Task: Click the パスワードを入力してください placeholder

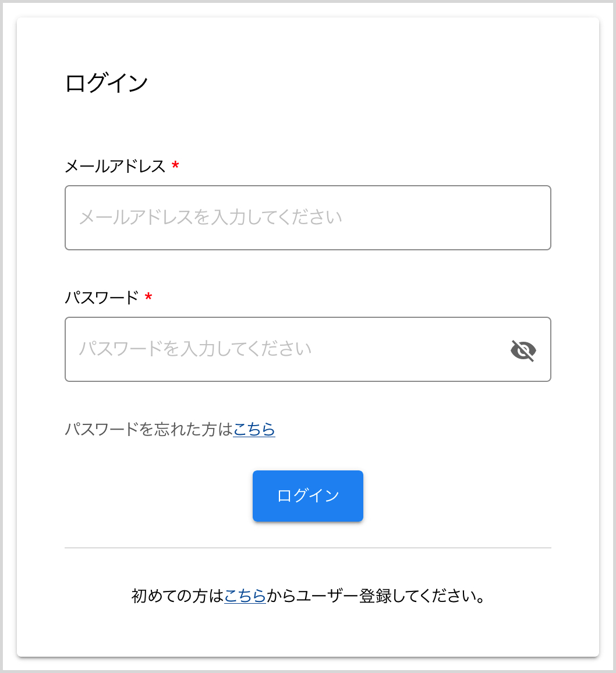Action: [195, 349]
